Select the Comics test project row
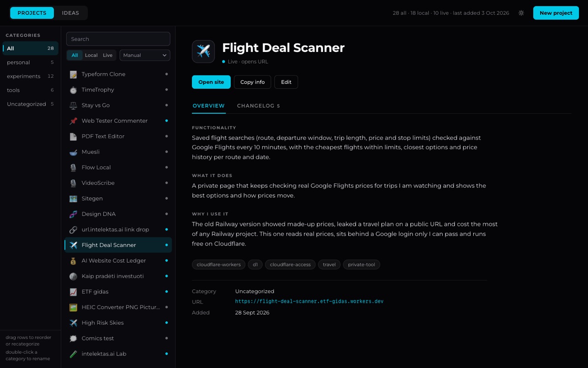Image resolution: width=588 pixels, height=368 pixels. click(x=118, y=338)
